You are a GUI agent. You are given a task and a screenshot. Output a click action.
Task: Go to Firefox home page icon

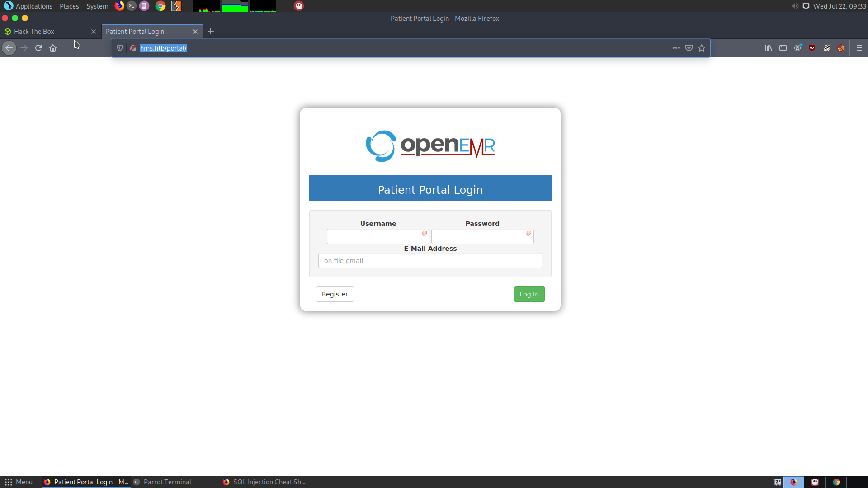[x=53, y=48]
